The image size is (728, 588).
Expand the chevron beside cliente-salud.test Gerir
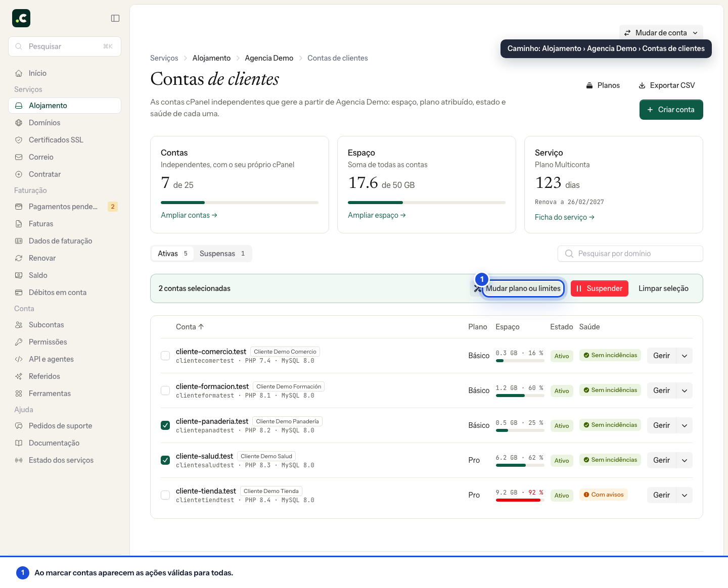(x=685, y=460)
